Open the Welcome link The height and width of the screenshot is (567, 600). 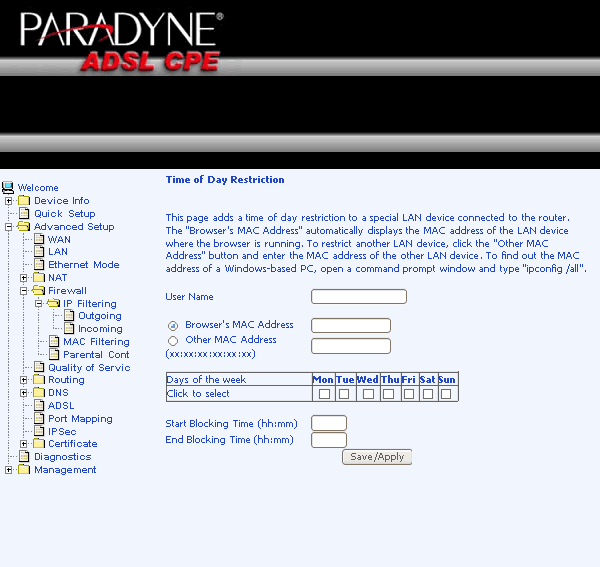point(38,188)
